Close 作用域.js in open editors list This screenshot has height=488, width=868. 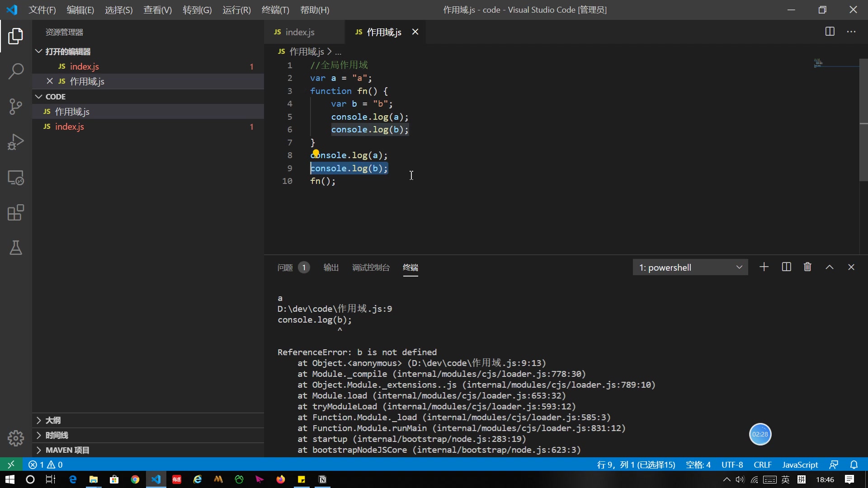[50, 81]
